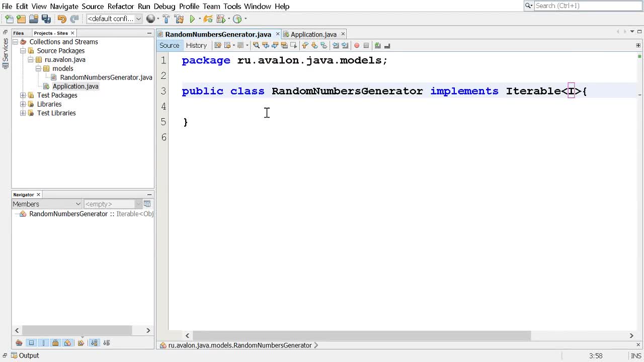Toggle Show Inherited Members in Navigator

point(19,343)
